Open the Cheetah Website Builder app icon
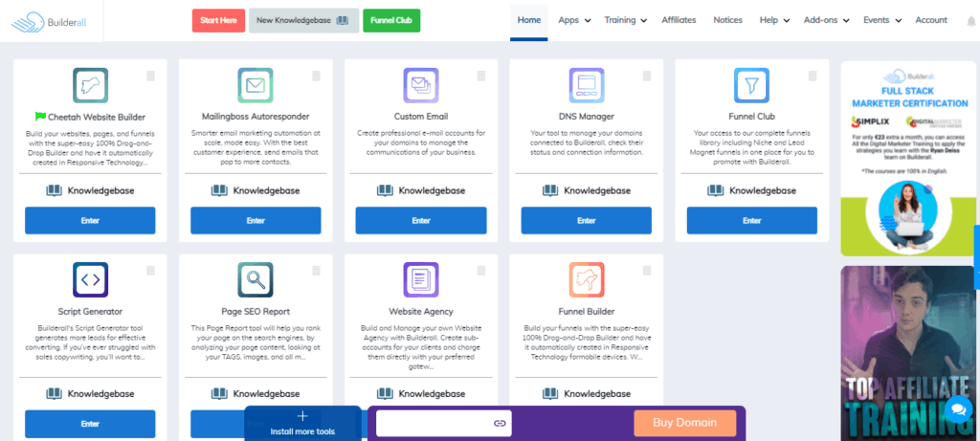The image size is (980, 441). (x=90, y=85)
